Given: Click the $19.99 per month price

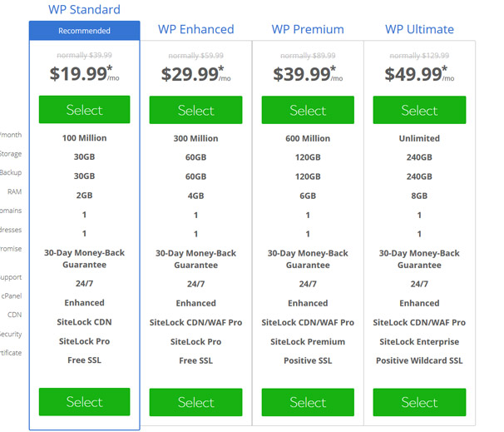Looking at the screenshot, I should click(x=84, y=73).
